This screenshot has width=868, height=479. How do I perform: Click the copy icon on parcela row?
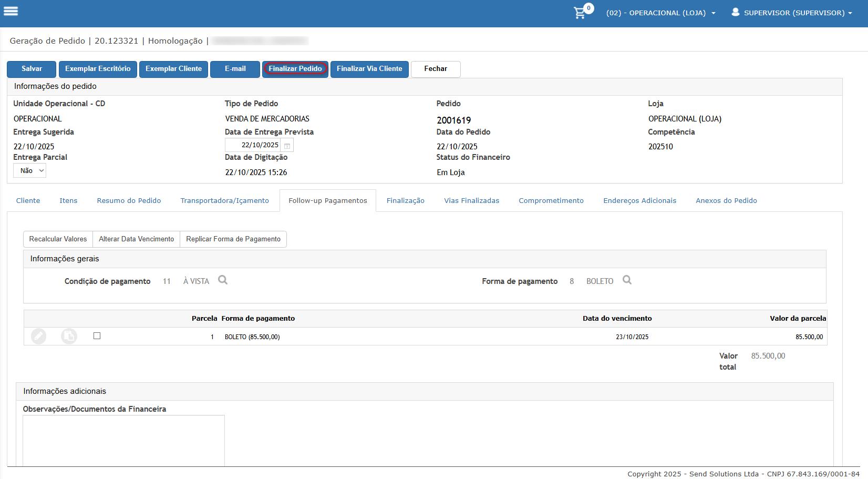[69, 336]
